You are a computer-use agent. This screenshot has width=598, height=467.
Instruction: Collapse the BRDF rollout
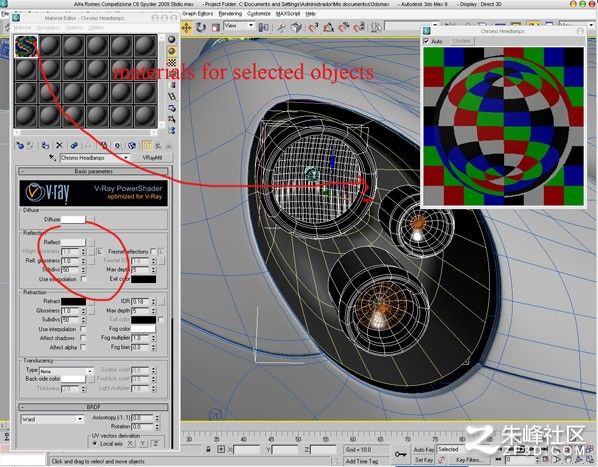[x=93, y=407]
